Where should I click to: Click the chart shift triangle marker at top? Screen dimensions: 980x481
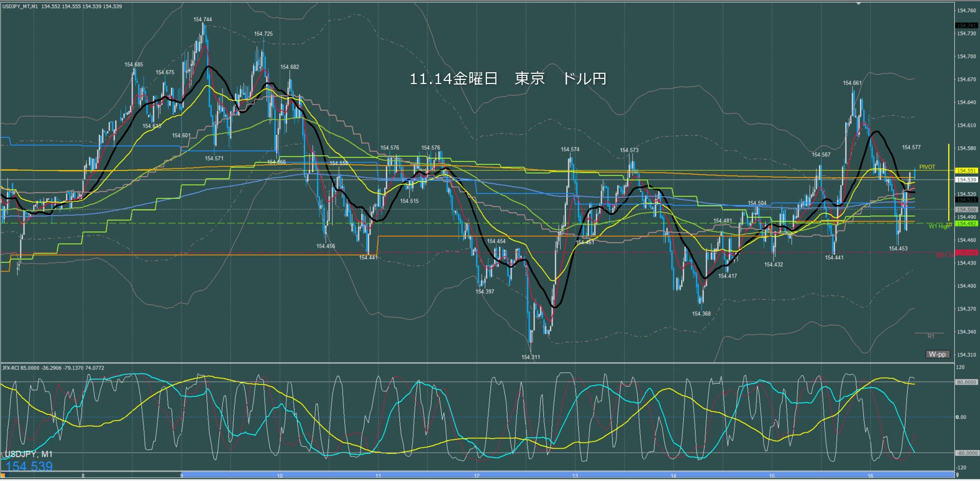[x=859, y=4]
